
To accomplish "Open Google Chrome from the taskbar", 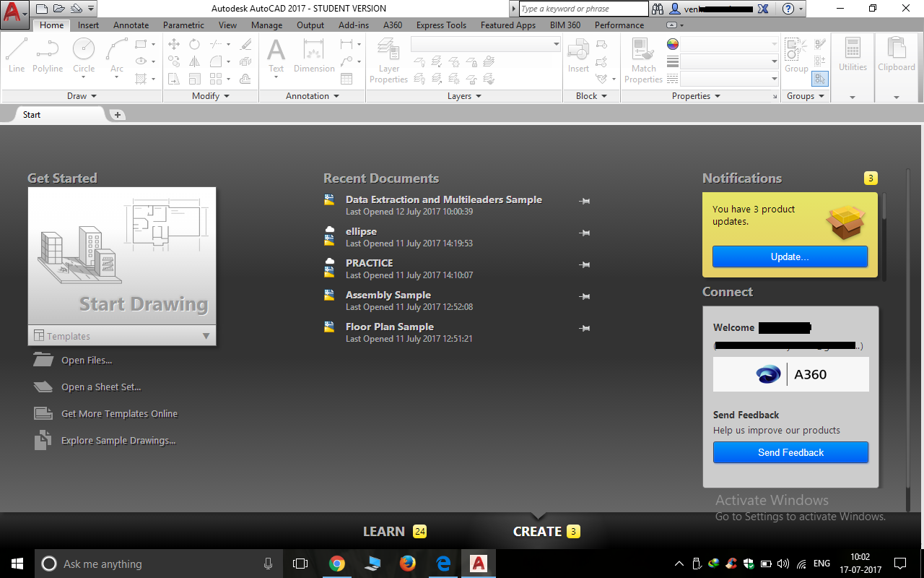I will (336, 564).
